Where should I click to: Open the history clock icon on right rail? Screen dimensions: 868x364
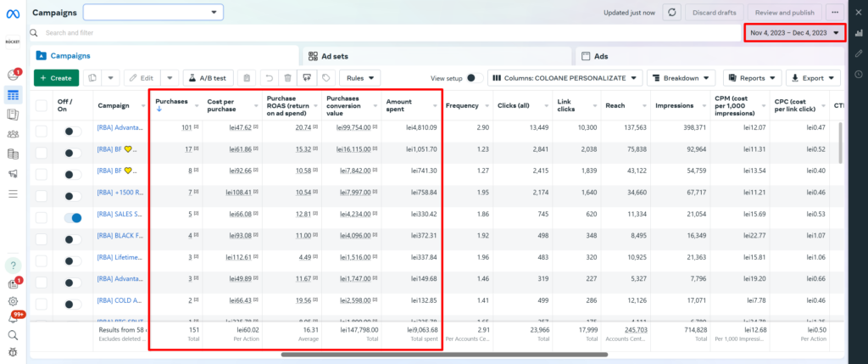coord(859,74)
